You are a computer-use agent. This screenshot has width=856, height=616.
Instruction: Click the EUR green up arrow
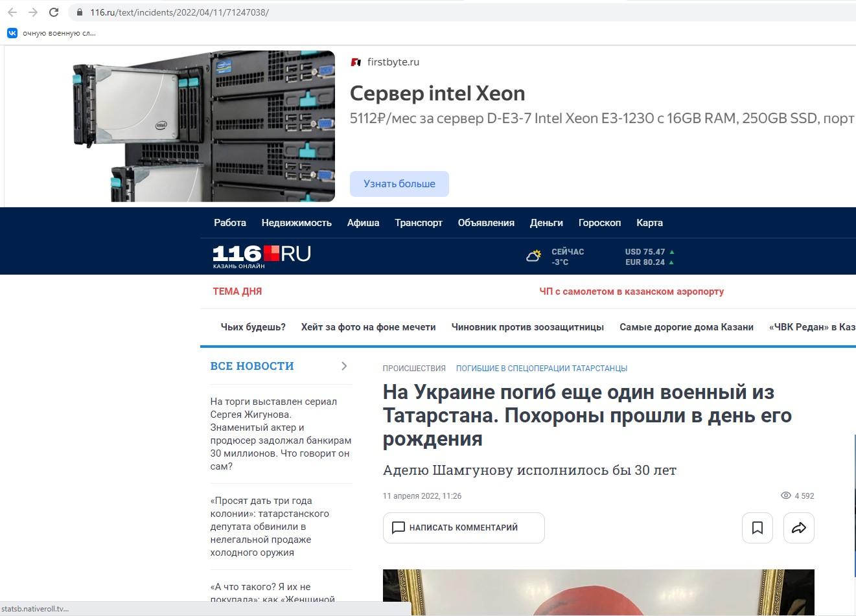click(x=671, y=262)
